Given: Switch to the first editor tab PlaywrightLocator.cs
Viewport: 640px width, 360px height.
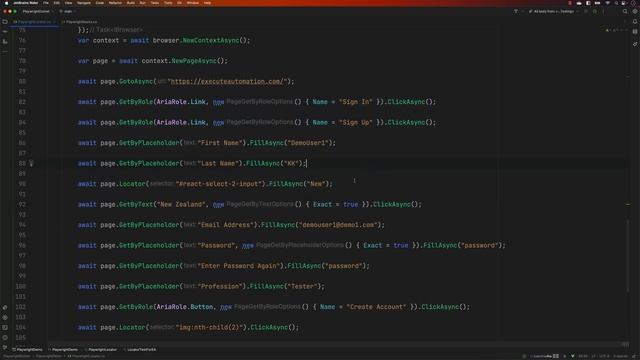Looking at the screenshot, I should [34, 22].
